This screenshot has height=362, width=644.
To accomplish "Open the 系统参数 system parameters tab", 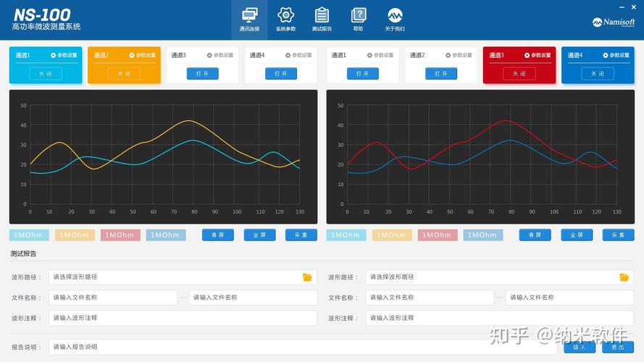I will point(285,20).
